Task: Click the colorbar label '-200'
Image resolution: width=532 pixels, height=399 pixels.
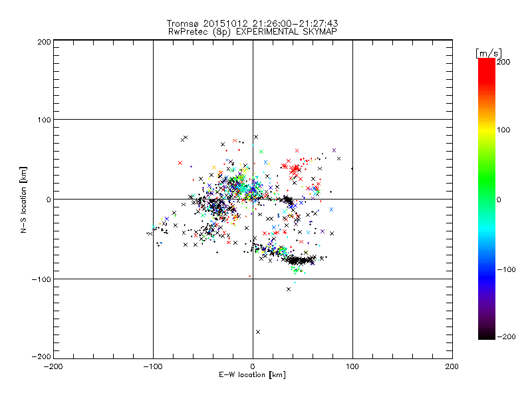Action: tap(506, 336)
